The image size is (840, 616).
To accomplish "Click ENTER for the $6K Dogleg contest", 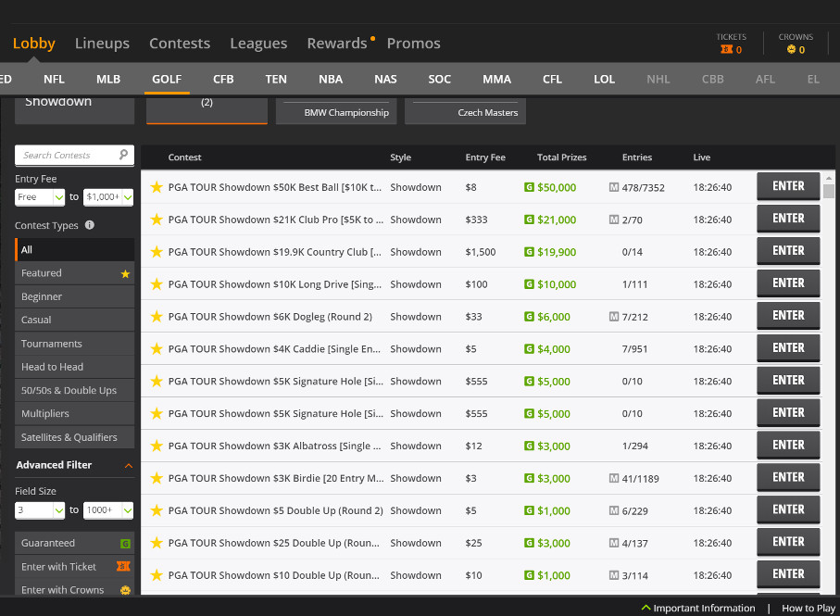I will click(788, 316).
